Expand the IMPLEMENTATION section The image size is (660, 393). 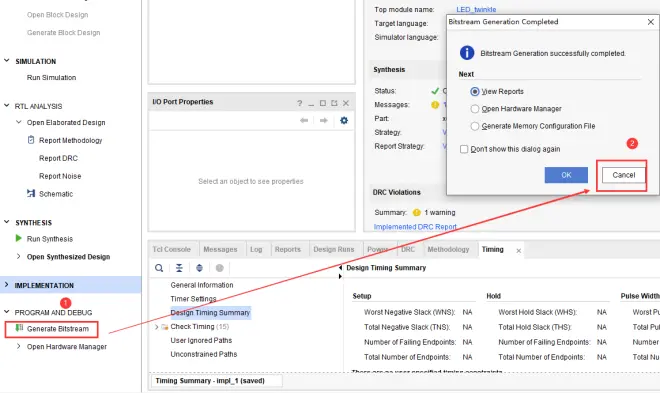[x=7, y=285]
